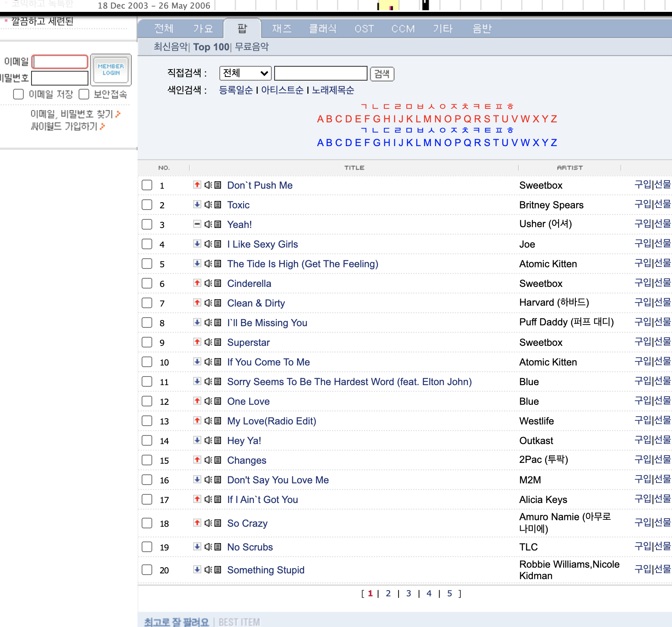Sort by 아티스트순 link
This screenshot has height=627, width=672.
coord(282,90)
